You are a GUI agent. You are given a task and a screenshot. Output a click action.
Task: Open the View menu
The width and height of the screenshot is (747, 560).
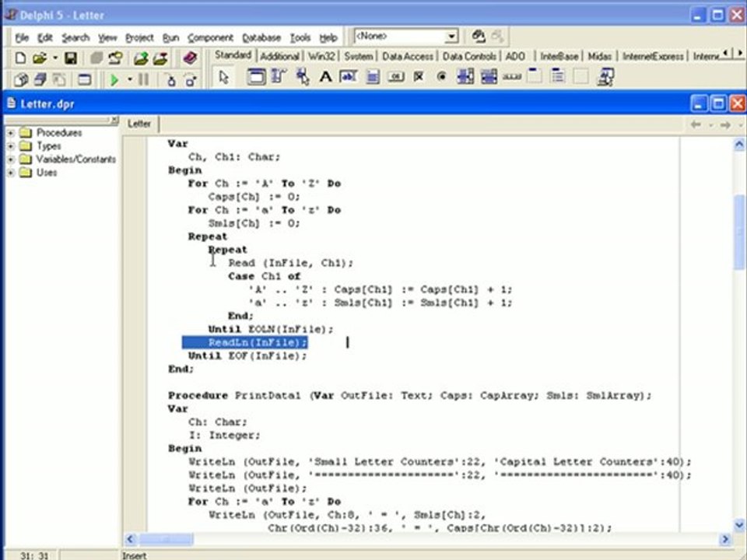pos(107,37)
